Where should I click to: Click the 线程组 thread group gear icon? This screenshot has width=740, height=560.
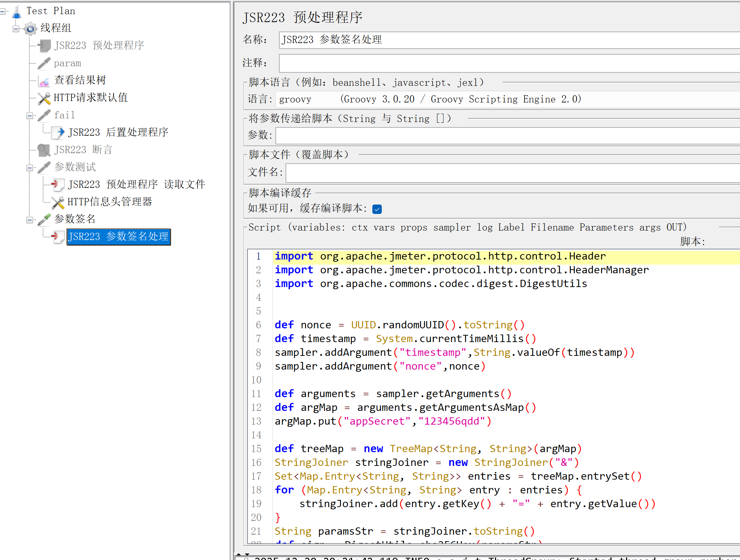(30, 28)
